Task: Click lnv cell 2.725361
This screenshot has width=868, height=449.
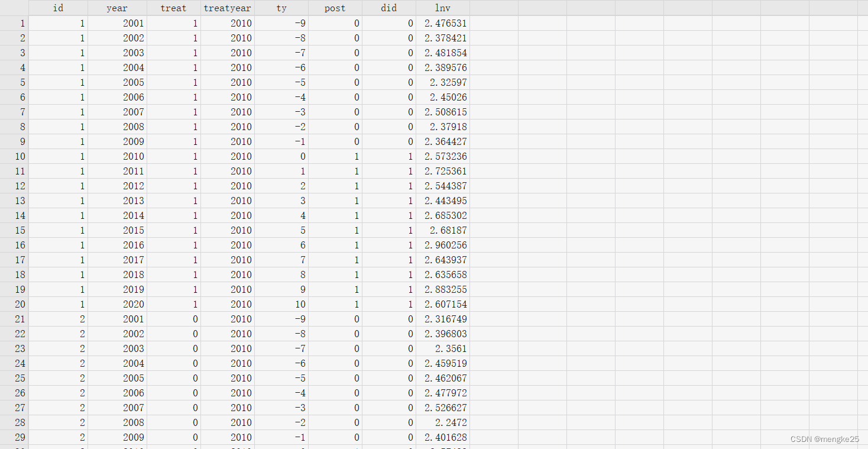Action: click(x=443, y=171)
